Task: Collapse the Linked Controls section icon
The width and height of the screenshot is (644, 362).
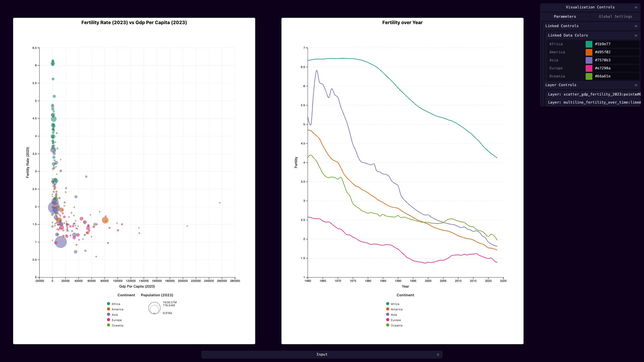Action: click(x=636, y=26)
